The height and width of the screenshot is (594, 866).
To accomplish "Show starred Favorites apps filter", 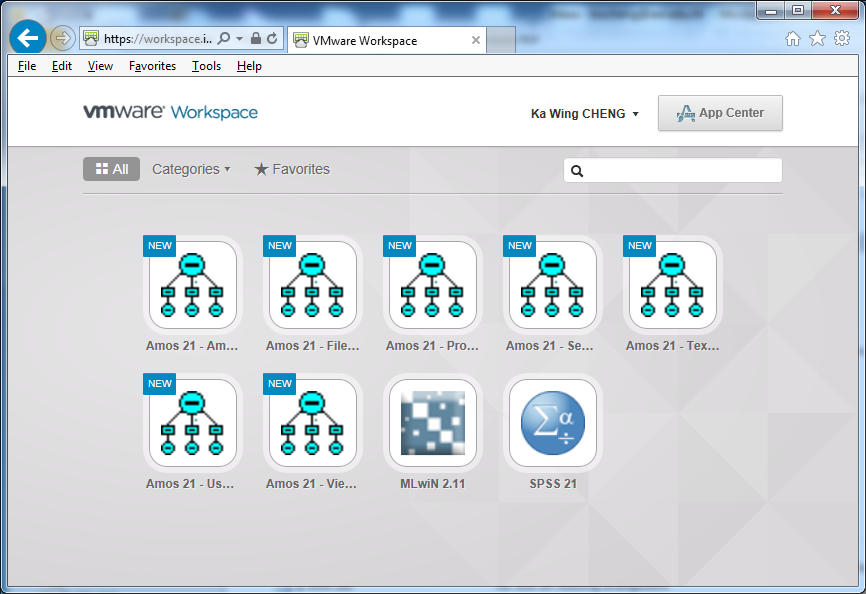I will pyautogui.click(x=292, y=169).
